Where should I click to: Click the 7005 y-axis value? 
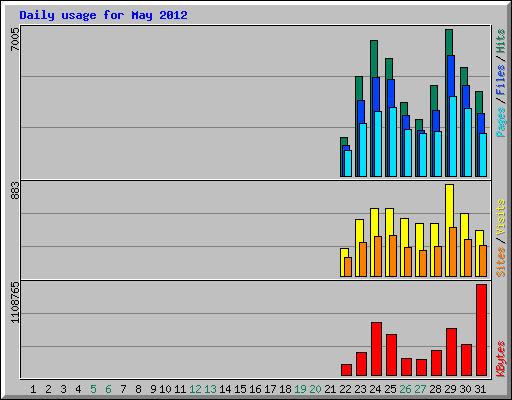tap(15, 39)
